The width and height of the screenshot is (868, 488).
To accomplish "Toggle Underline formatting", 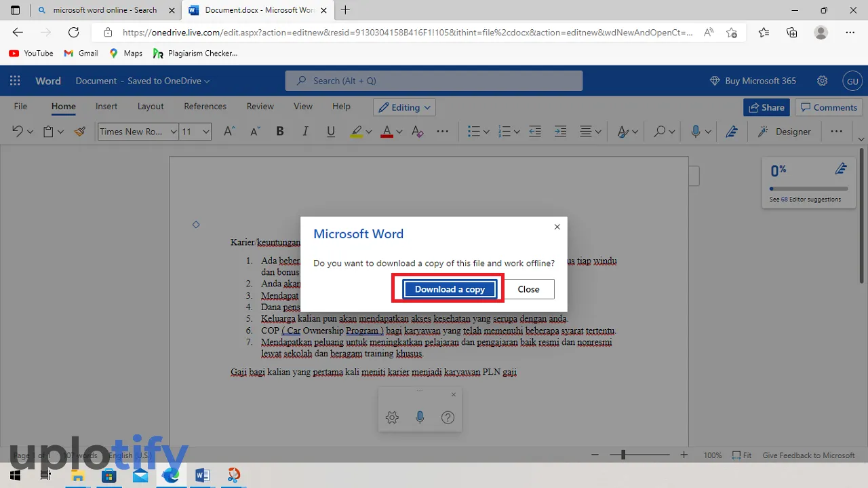I will tap(331, 132).
